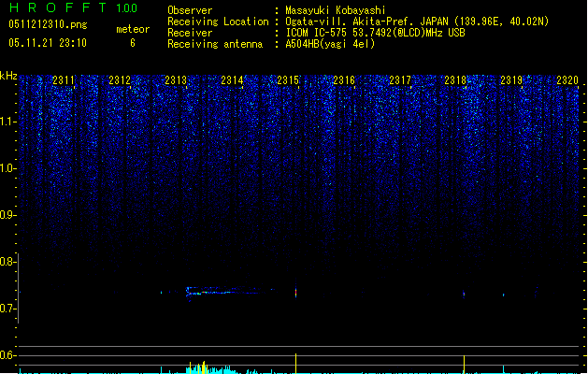This screenshot has height=374, width=588.
Task: Click the 2317 time marker
Action: point(400,80)
